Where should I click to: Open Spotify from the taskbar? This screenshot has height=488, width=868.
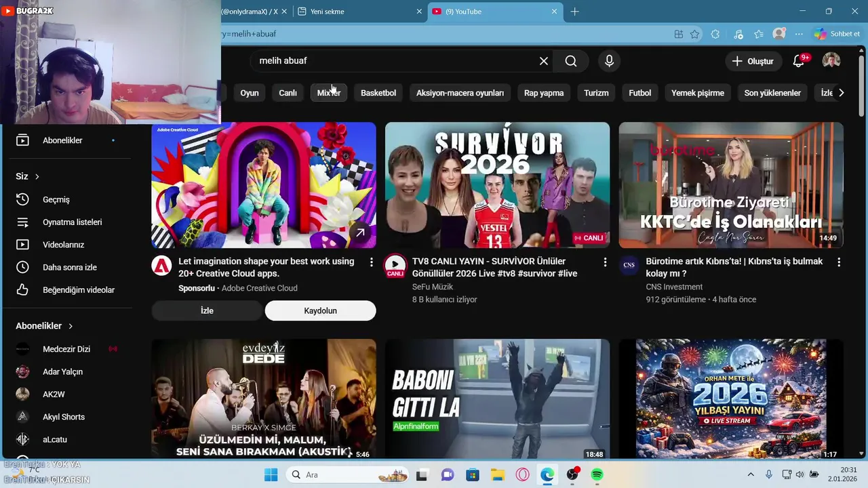click(x=597, y=475)
